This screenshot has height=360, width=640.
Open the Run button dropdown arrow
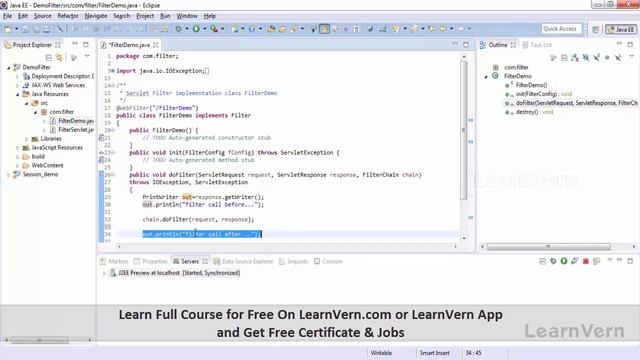tap(204, 29)
